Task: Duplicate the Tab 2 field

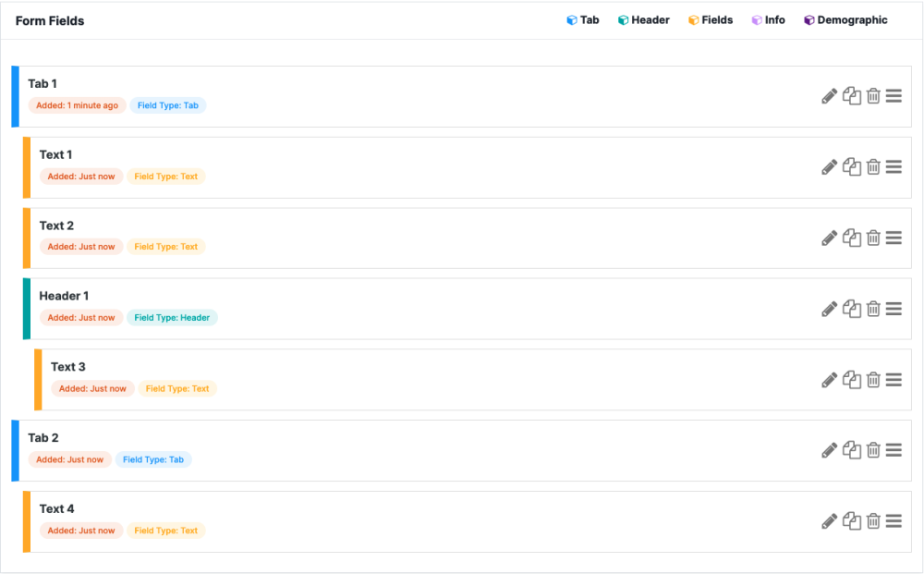Action: pyautogui.click(x=852, y=450)
